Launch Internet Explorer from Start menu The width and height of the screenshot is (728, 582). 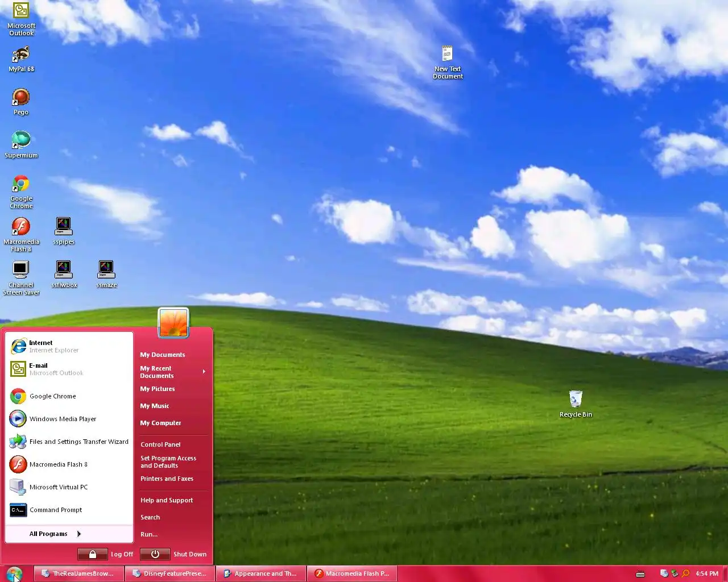(x=69, y=346)
